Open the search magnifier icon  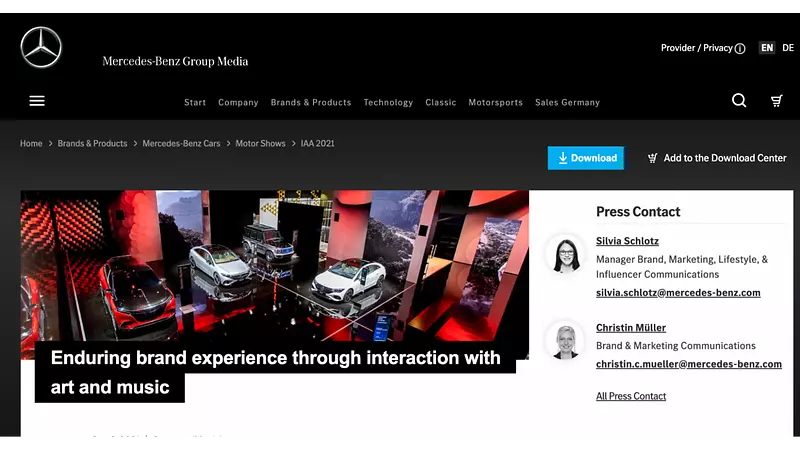pyautogui.click(x=739, y=101)
